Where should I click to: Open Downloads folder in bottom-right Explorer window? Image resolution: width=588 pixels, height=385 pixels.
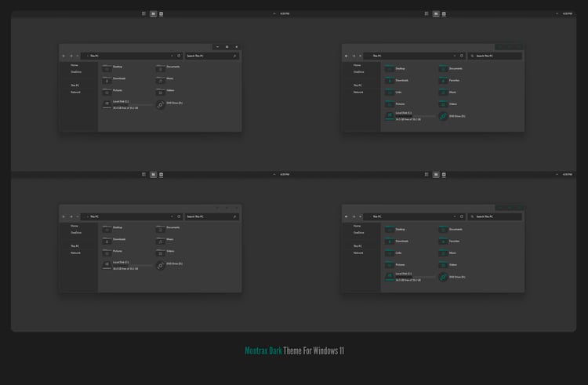(390, 241)
